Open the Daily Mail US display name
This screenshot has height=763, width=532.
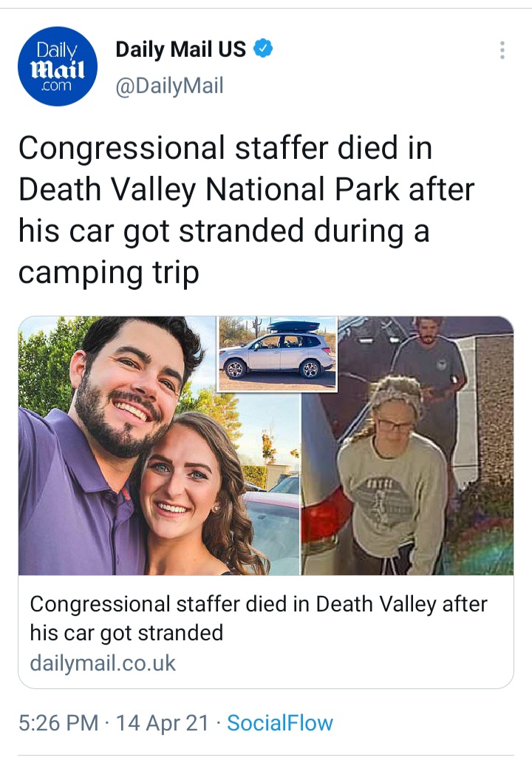tap(180, 49)
